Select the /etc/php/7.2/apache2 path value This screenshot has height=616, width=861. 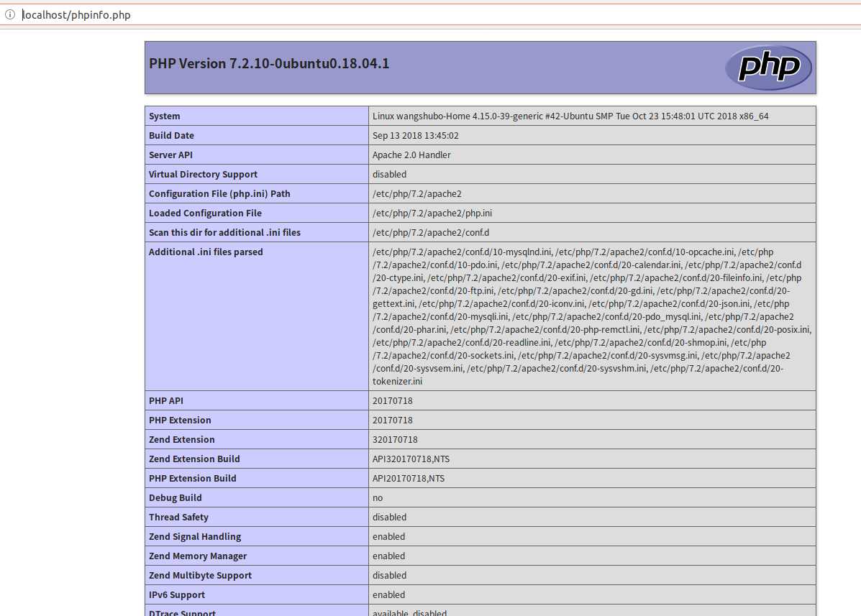(x=416, y=193)
